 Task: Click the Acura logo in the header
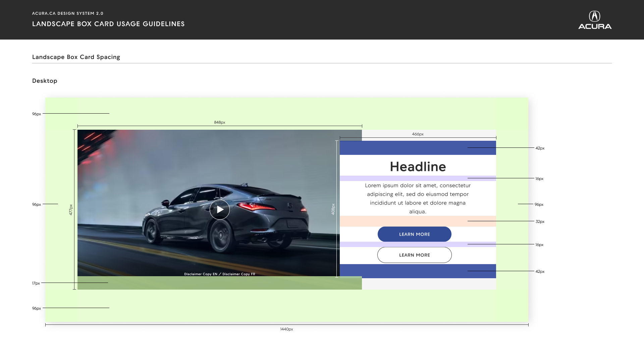click(595, 20)
